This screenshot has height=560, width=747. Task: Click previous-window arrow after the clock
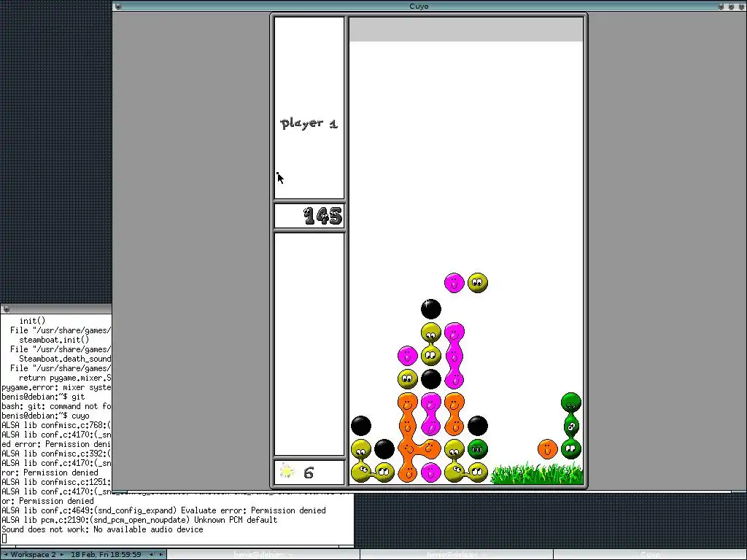click(x=151, y=554)
